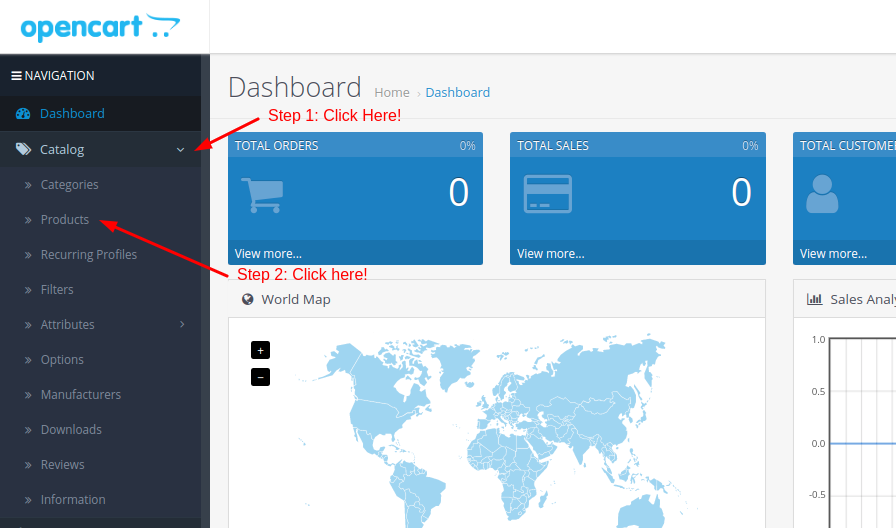Viewport: 896px width, 528px height.
Task: Click View more under Total Sales
Action: click(551, 254)
